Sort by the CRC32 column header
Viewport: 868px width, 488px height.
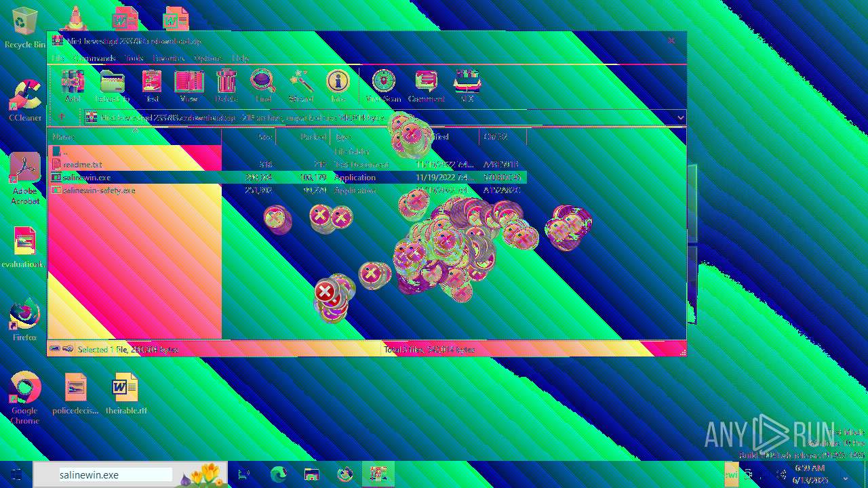(503, 136)
